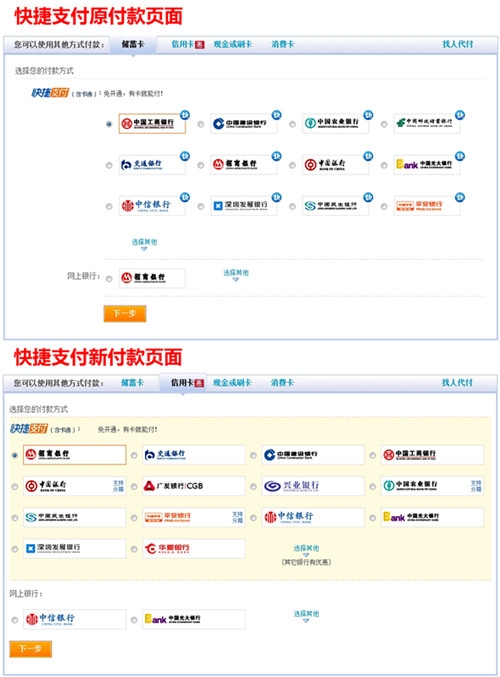The width and height of the screenshot is (500, 677).
Task: Click the 深圳发展银行 logo on the new payment page
Action: [74, 548]
